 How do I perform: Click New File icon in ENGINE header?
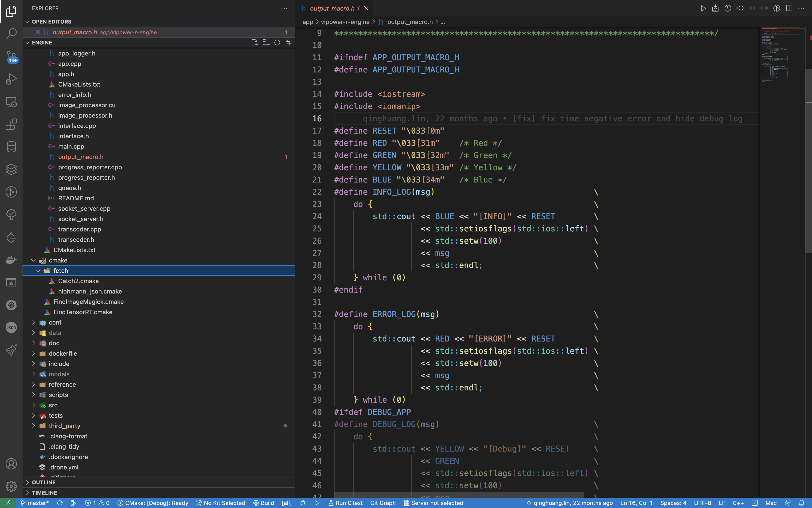coord(255,43)
